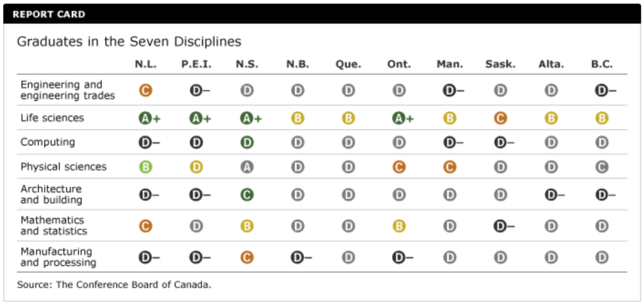Click N.L.'s orange C grade for Engineering

[145, 90]
